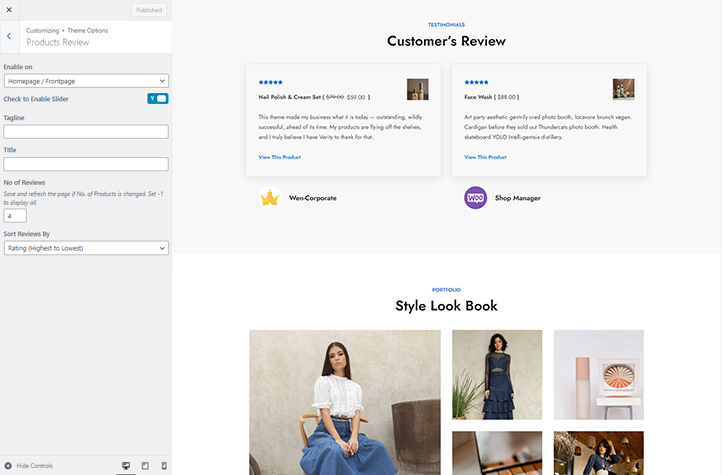This screenshot has width=722, height=475.
Task: Open the bottom-row woman in cafe photo
Action: pos(599,453)
